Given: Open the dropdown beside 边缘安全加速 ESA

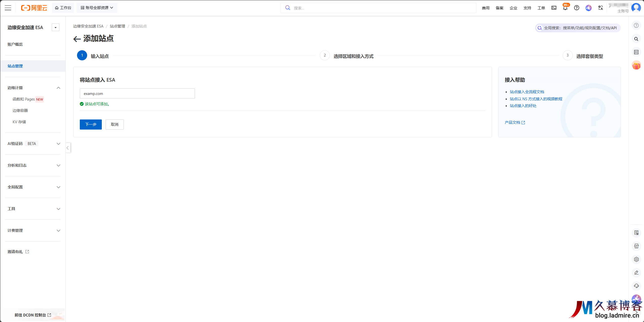Looking at the screenshot, I should click(56, 27).
